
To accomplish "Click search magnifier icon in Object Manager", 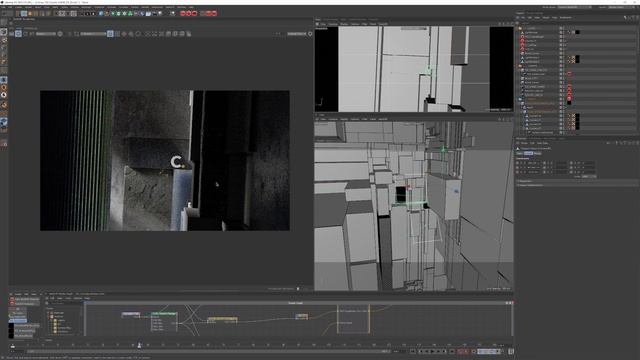I will pos(625,18).
